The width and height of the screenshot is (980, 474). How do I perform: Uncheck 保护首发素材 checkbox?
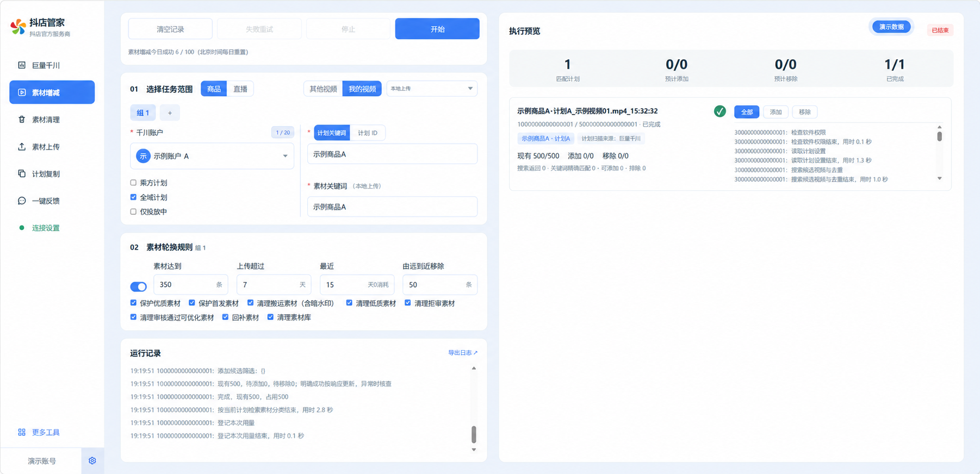pyautogui.click(x=192, y=303)
